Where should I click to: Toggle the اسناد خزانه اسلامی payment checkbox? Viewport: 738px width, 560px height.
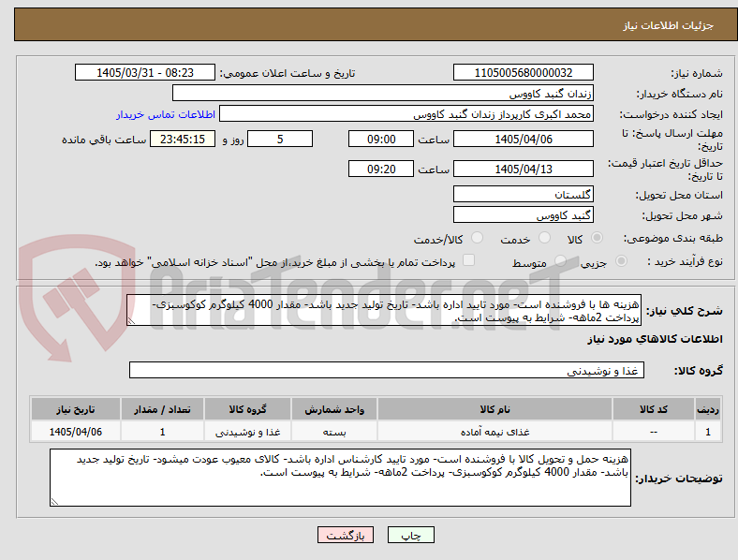click(x=469, y=260)
